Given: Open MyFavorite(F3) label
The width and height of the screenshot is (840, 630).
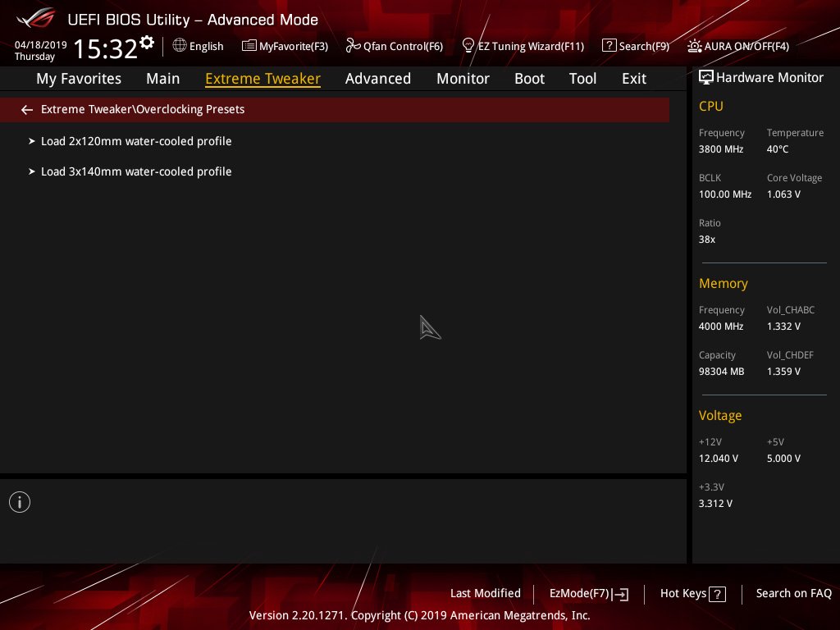Looking at the screenshot, I should tap(294, 47).
